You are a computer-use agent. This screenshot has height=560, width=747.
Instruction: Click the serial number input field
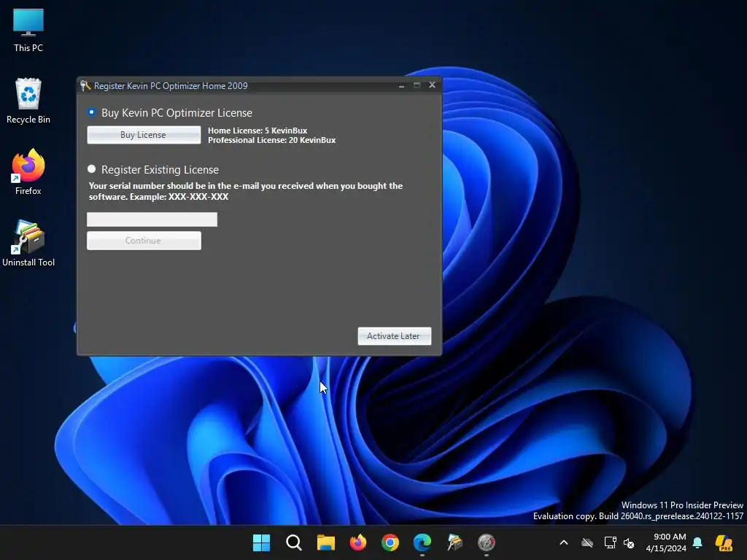[x=152, y=219]
